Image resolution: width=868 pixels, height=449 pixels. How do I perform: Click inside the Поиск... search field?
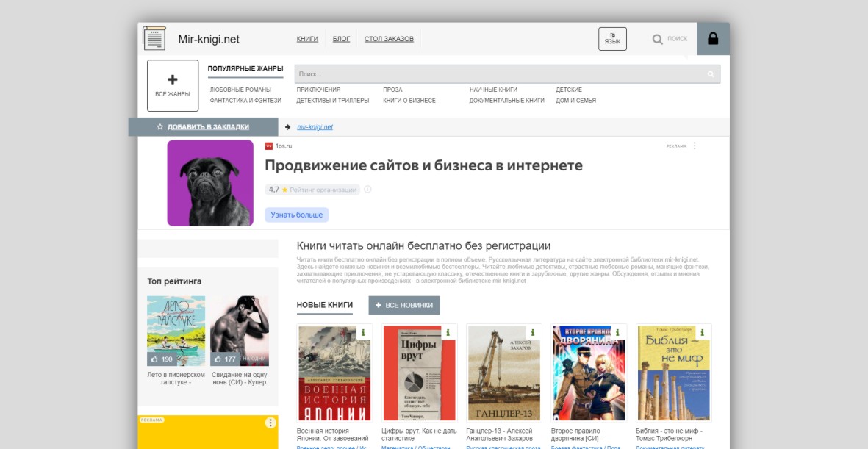500,74
